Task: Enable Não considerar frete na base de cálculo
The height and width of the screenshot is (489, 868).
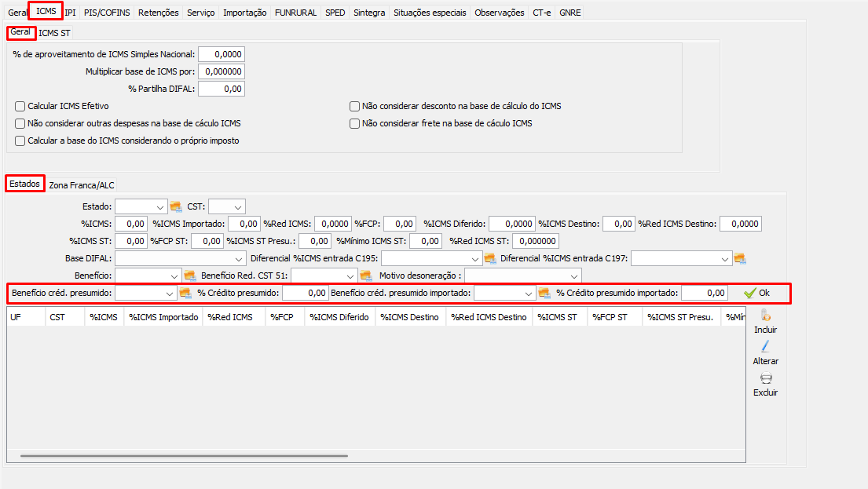Action: tap(355, 123)
